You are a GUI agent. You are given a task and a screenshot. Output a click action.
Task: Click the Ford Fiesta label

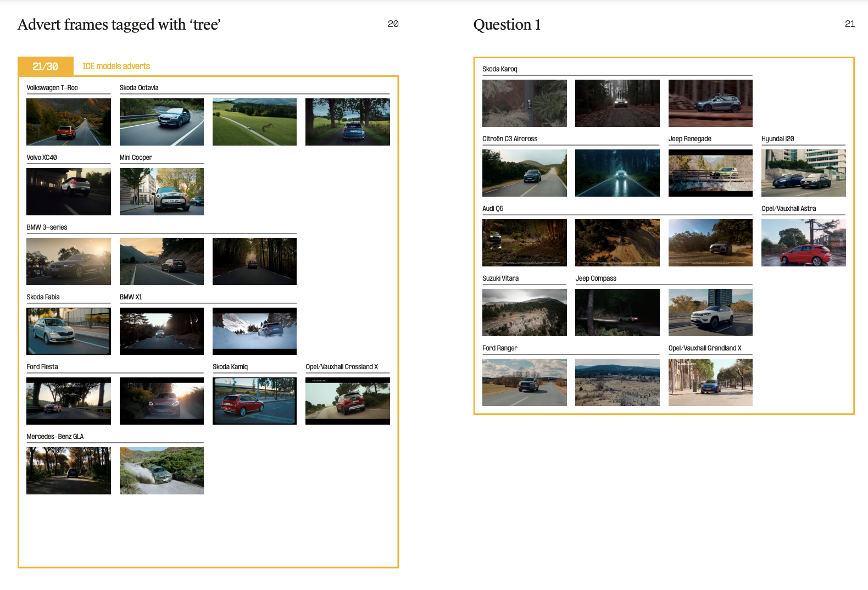(x=42, y=367)
